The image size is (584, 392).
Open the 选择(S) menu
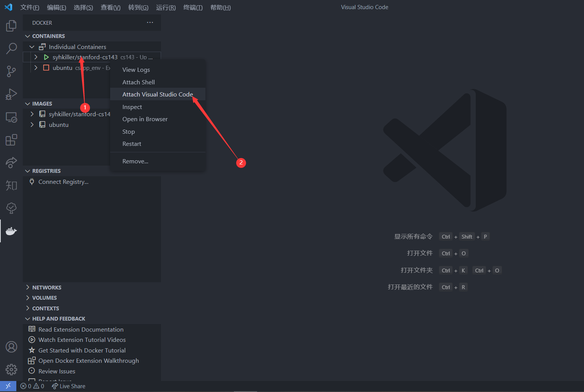point(83,7)
